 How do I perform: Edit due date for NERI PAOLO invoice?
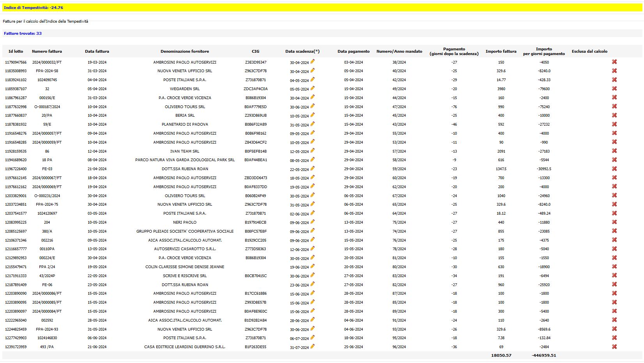312,222
